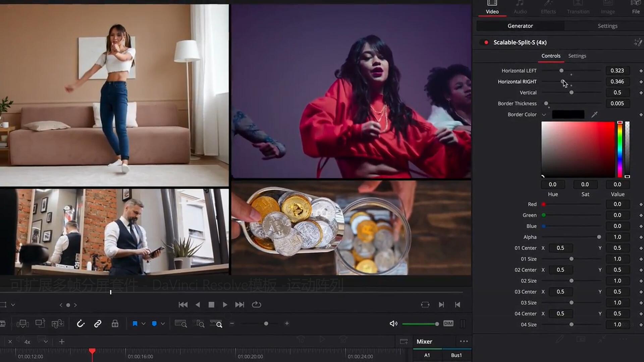Toggle the Scalable-Split-S enable red dot
This screenshot has width=644, height=362.
[x=486, y=43]
